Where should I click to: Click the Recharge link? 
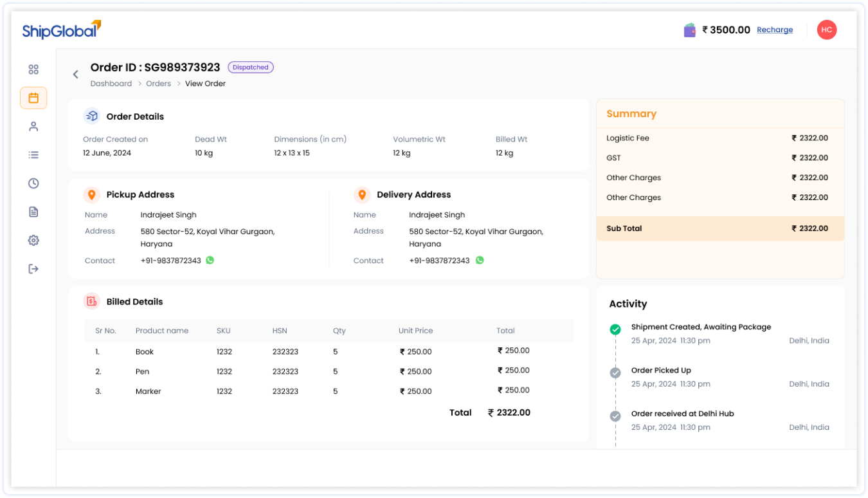[775, 30]
